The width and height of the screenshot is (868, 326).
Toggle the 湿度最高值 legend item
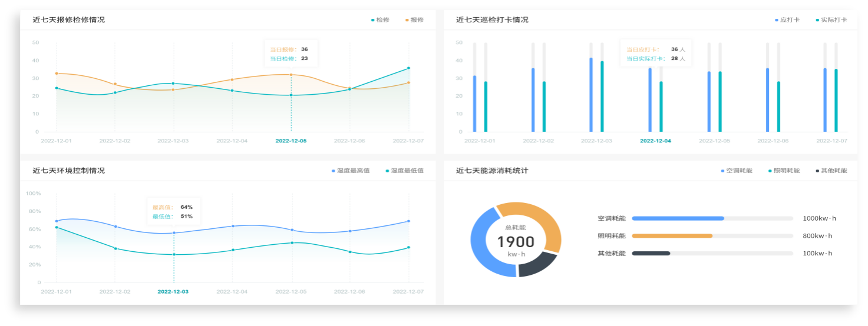pos(350,171)
